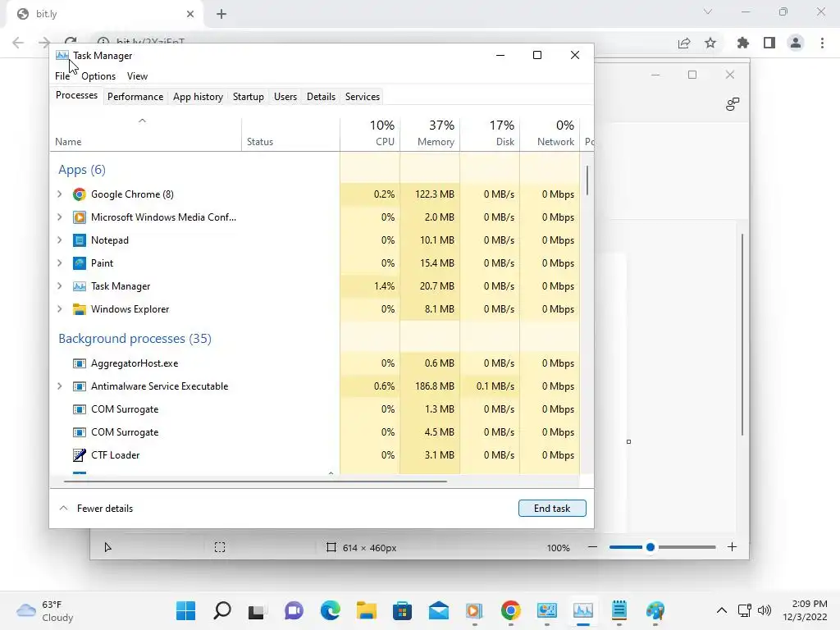Switch to the Performance tab

coord(135,97)
